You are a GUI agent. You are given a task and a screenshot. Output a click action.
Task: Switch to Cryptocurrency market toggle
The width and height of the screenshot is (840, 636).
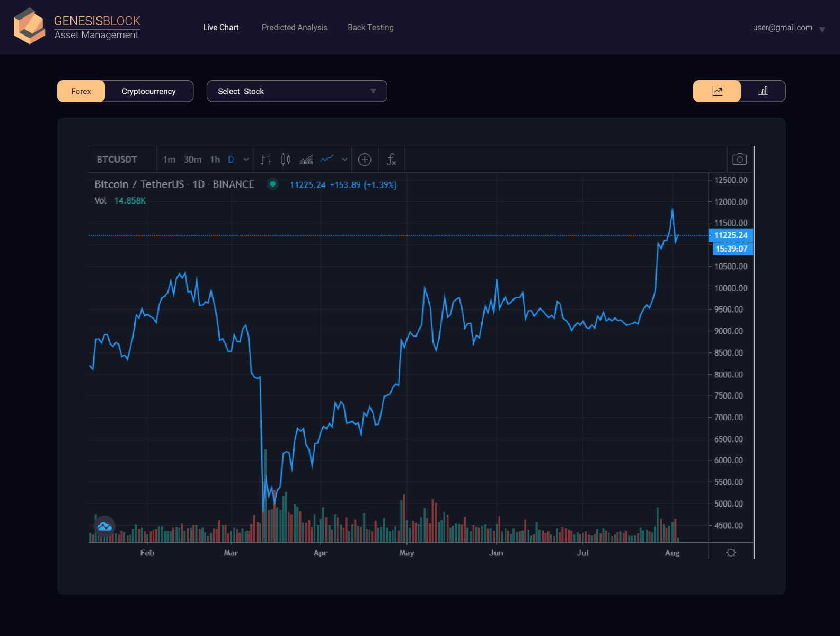coord(148,91)
